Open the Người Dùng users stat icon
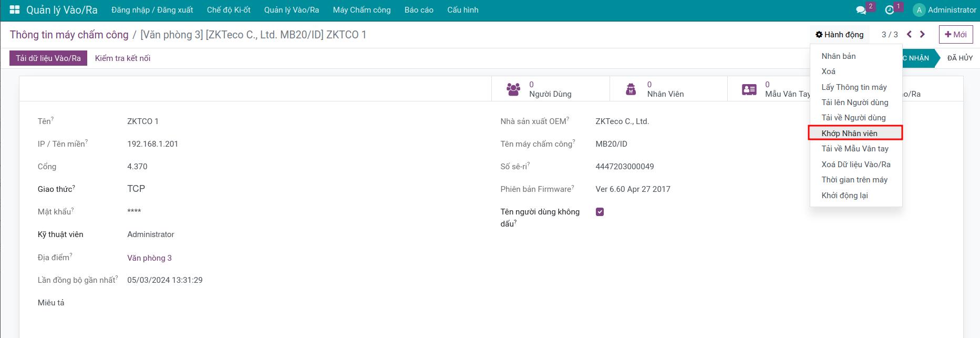The height and width of the screenshot is (338, 980). tap(513, 89)
